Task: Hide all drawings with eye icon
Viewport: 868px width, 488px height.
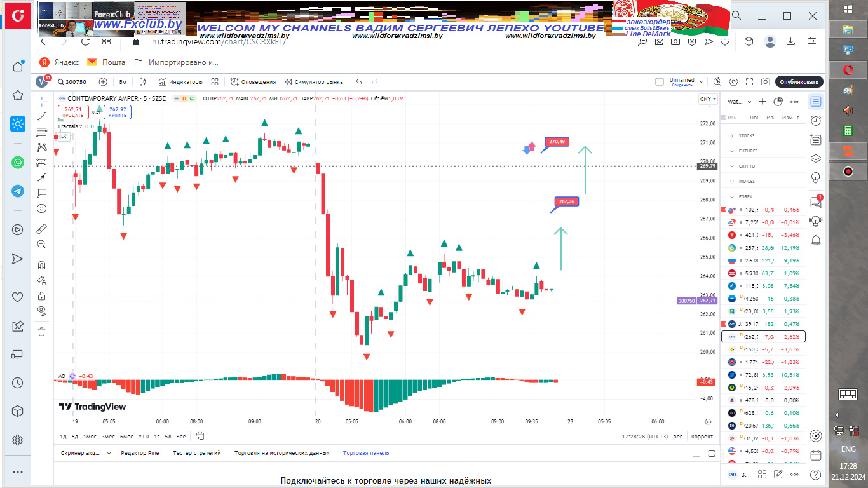Action: [x=41, y=311]
